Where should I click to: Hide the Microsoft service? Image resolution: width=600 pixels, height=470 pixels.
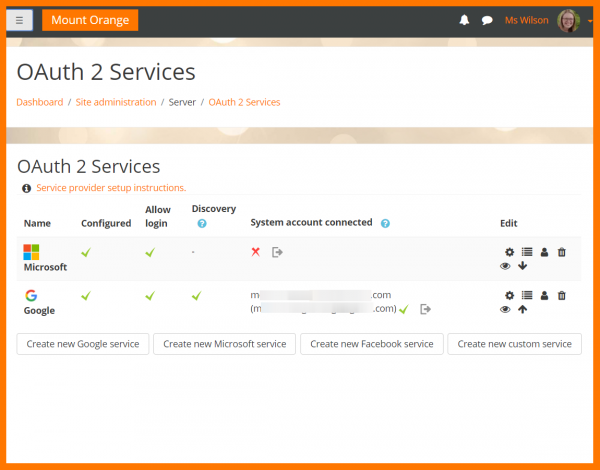[x=505, y=266]
